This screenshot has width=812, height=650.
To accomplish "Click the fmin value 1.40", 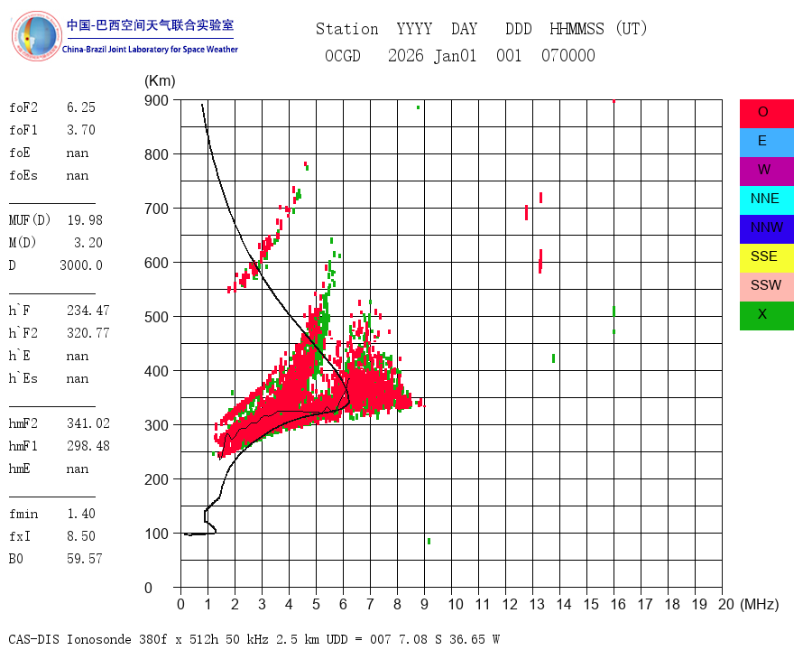I will tap(81, 514).
